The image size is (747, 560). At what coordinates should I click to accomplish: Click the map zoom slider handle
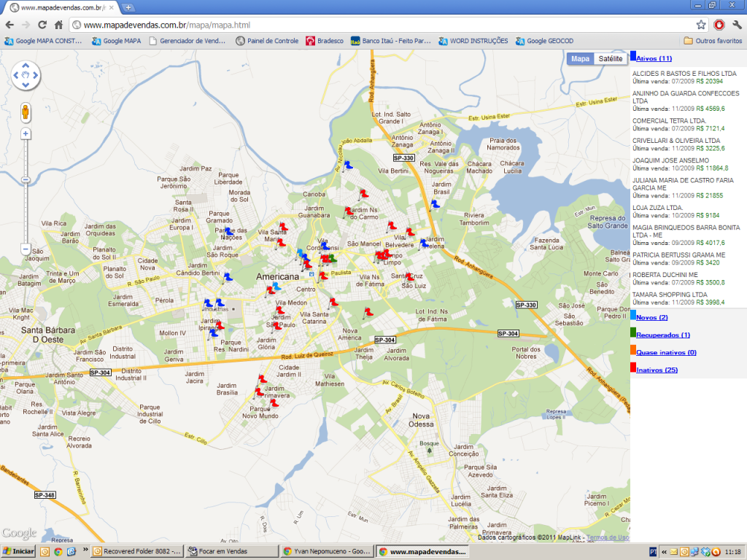[x=26, y=180]
